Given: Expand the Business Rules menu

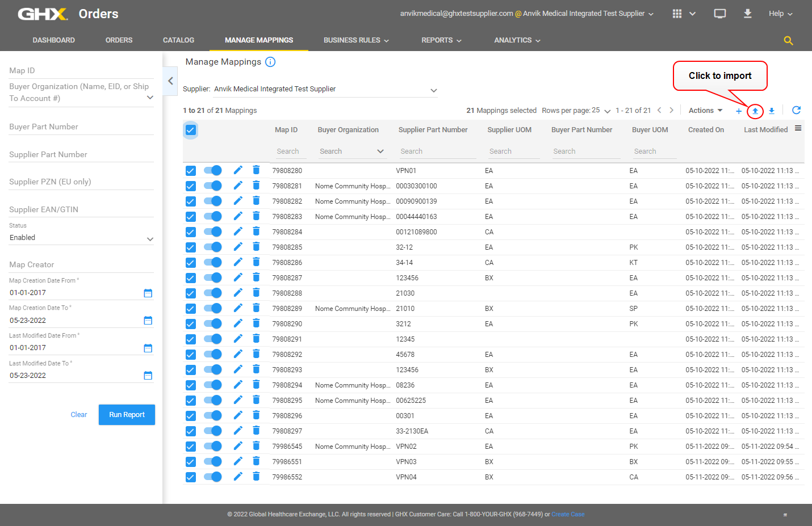Looking at the screenshot, I should pyautogui.click(x=357, y=40).
